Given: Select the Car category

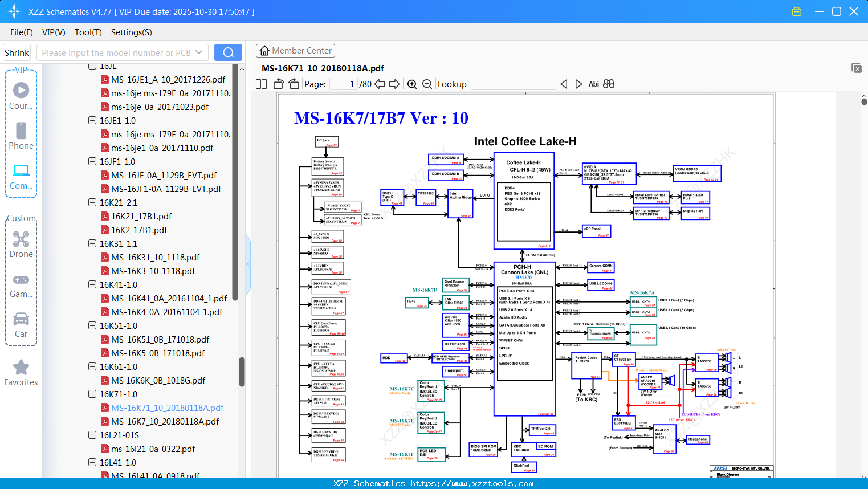Looking at the screenshot, I should 21,324.
